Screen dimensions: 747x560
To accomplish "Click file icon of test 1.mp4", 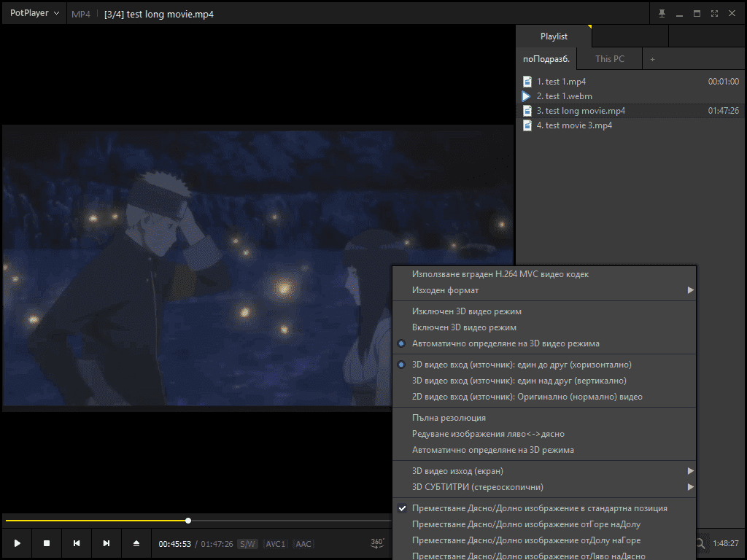I will [x=527, y=82].
